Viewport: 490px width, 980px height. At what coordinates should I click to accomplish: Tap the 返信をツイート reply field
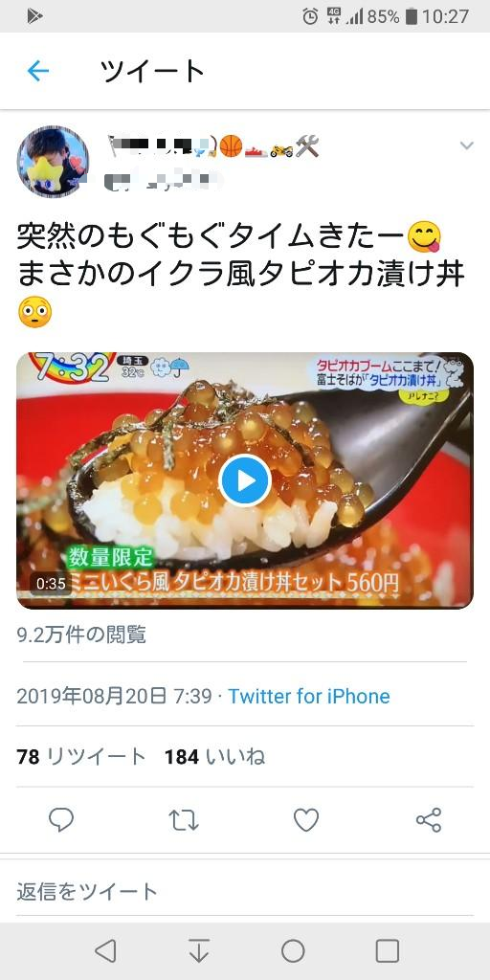(245, 891)
